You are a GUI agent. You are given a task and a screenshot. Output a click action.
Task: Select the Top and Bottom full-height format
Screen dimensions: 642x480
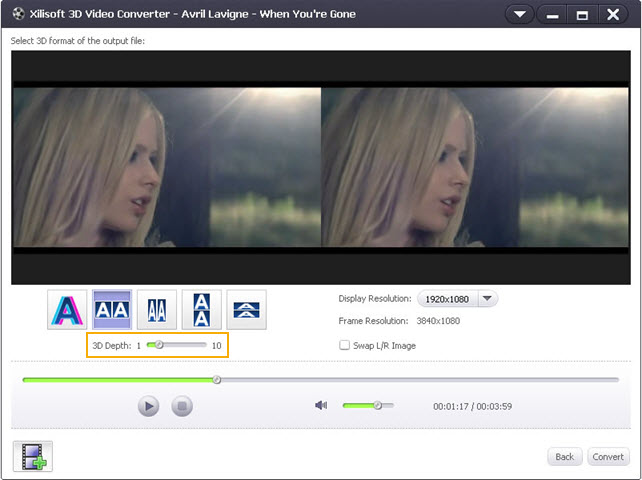click(x=201, y=310)
